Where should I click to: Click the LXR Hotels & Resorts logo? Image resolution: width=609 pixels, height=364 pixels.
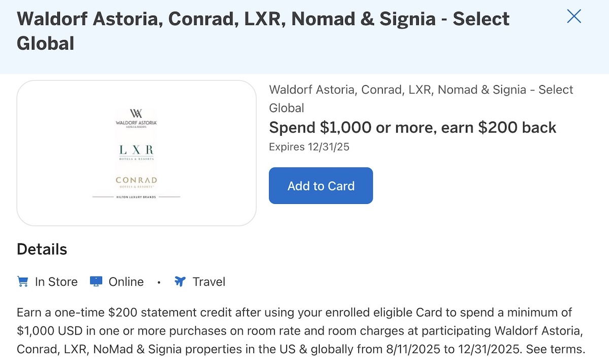136,152
